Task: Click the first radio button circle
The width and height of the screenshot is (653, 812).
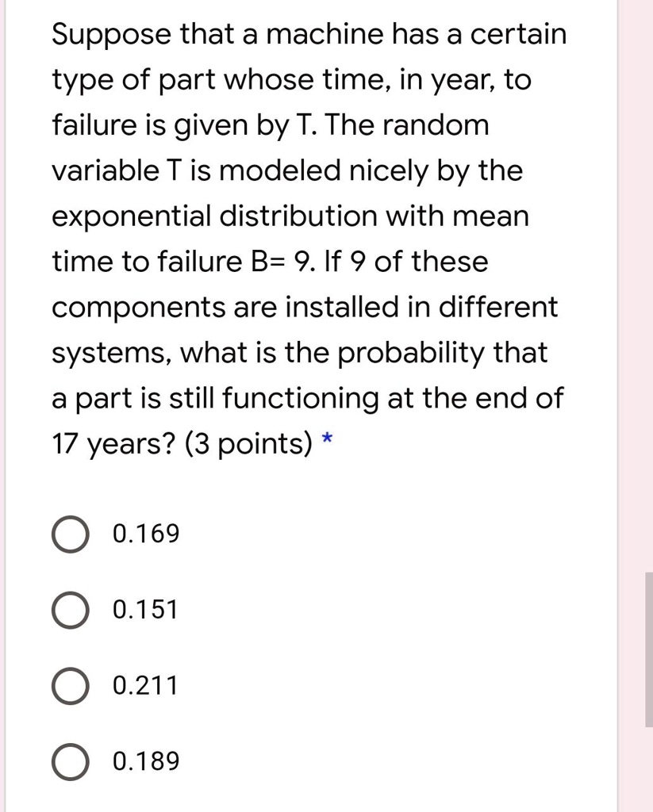Action: point(70,534)
